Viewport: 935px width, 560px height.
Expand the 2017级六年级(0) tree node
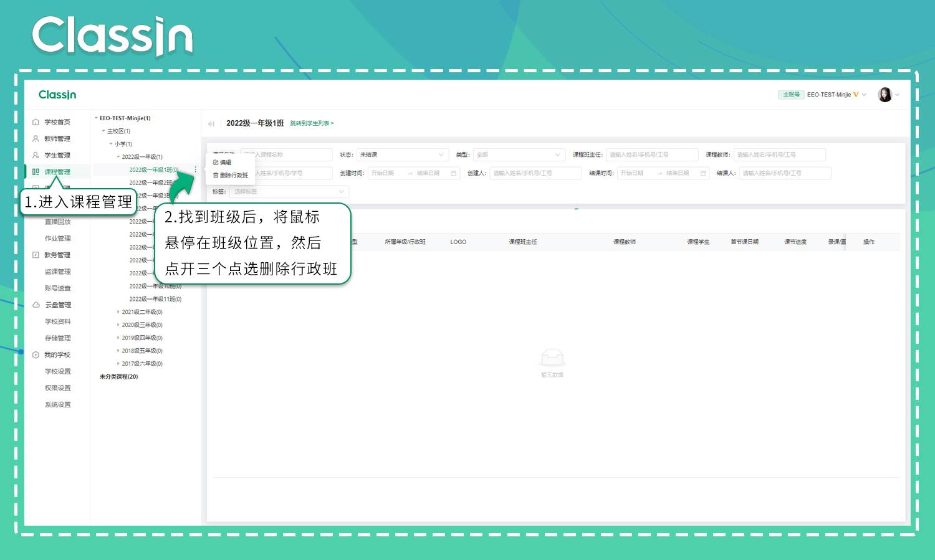point(118,364)
